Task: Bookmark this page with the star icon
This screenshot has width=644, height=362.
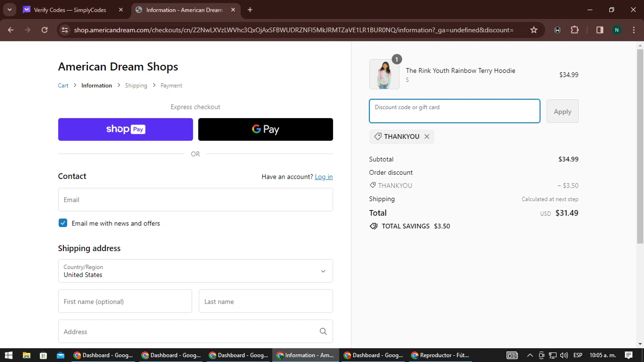Action: point(534,30)
